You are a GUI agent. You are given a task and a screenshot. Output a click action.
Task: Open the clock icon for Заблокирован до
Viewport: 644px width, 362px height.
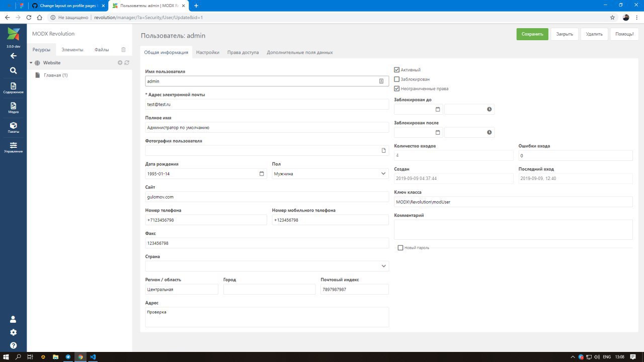point(489,110)
